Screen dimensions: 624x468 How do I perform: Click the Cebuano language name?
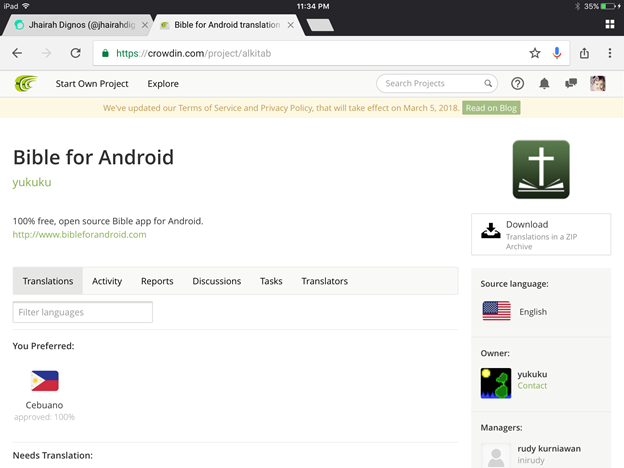pos(44,405)
